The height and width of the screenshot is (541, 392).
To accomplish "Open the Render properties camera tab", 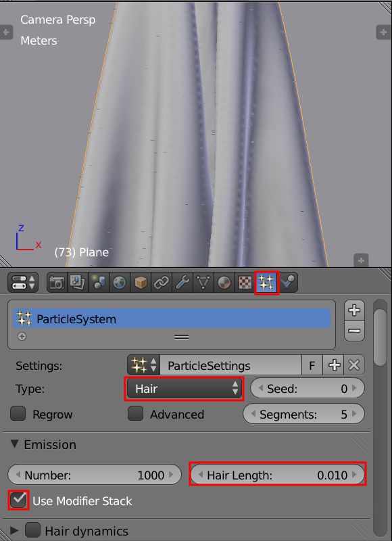I will 57,283.
